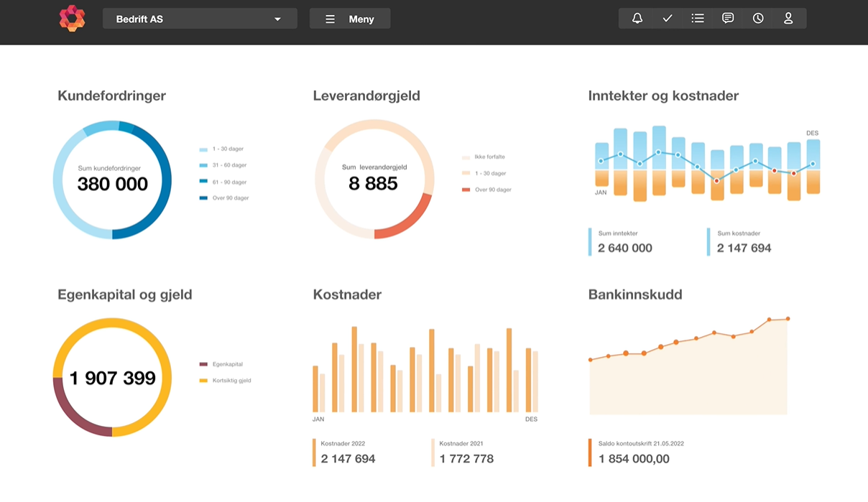Screen dimensions: 868x502
Task: Open the user profile icon
Action: pos(788,19)
